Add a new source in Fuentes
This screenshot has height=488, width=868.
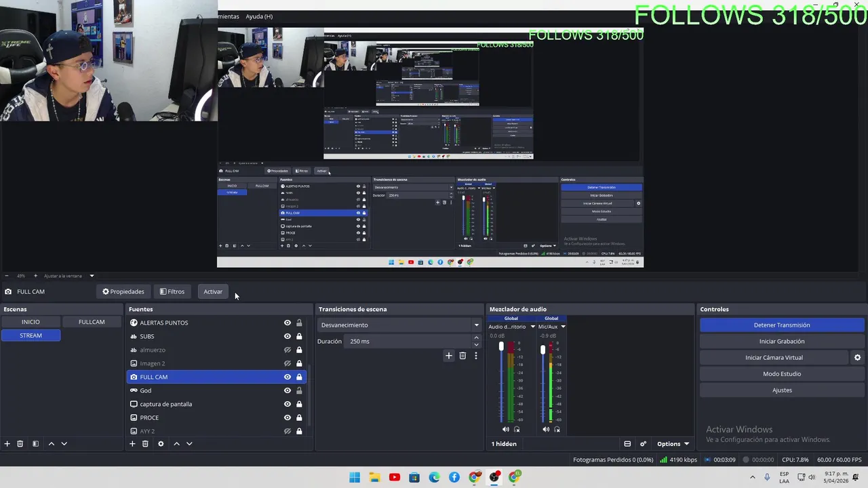132,444
